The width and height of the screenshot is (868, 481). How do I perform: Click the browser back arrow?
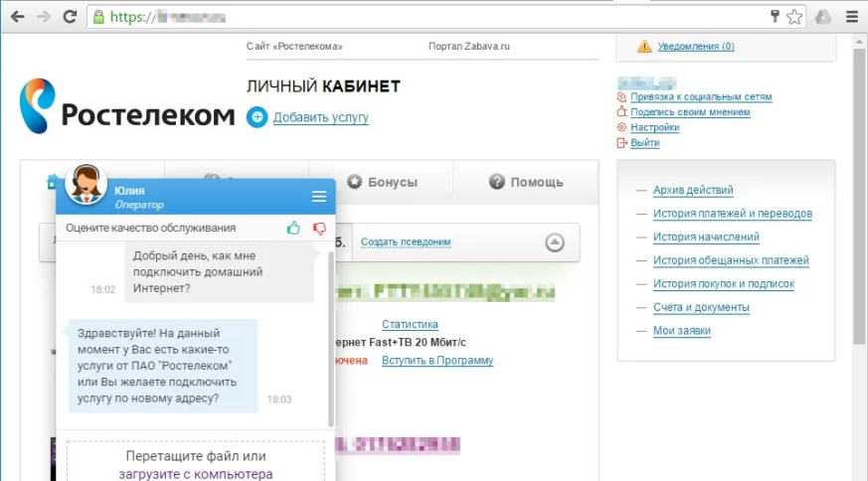[17, 17]
